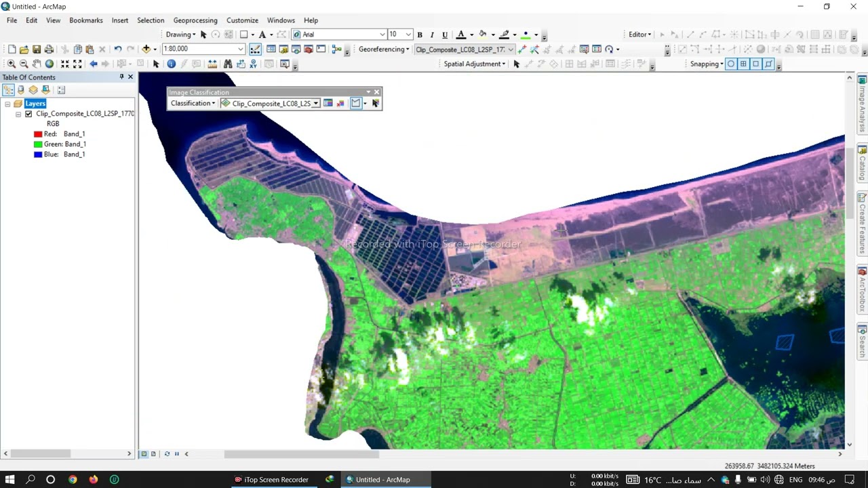Click List By Visibility icon
Viewport: 868px width, 488px height.
[33, 89]
